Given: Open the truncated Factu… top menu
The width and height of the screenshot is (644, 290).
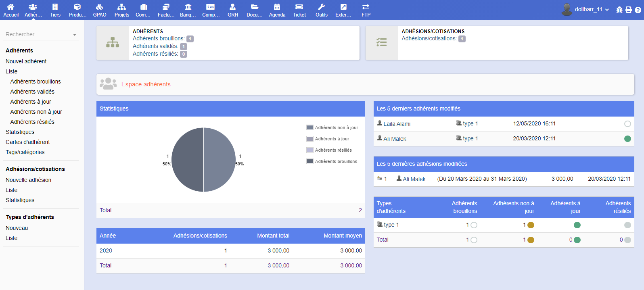Looking at the screenshot, I should tap(166, 10).
